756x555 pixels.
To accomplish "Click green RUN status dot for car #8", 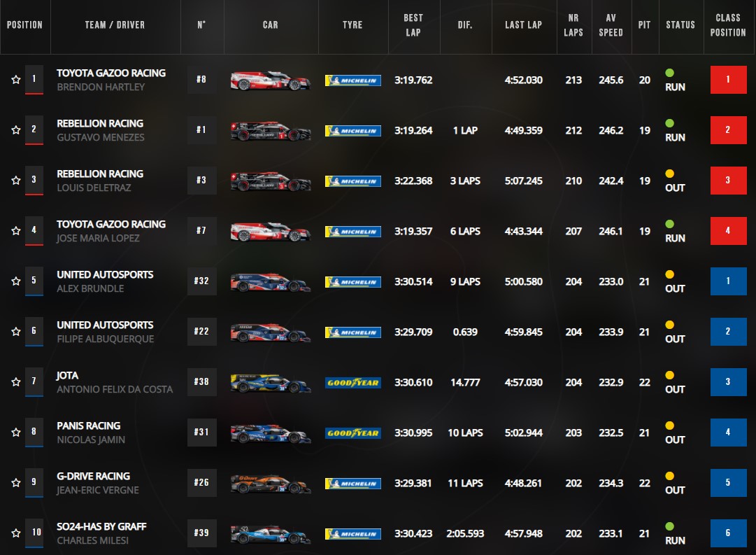I will pos(670,73).
